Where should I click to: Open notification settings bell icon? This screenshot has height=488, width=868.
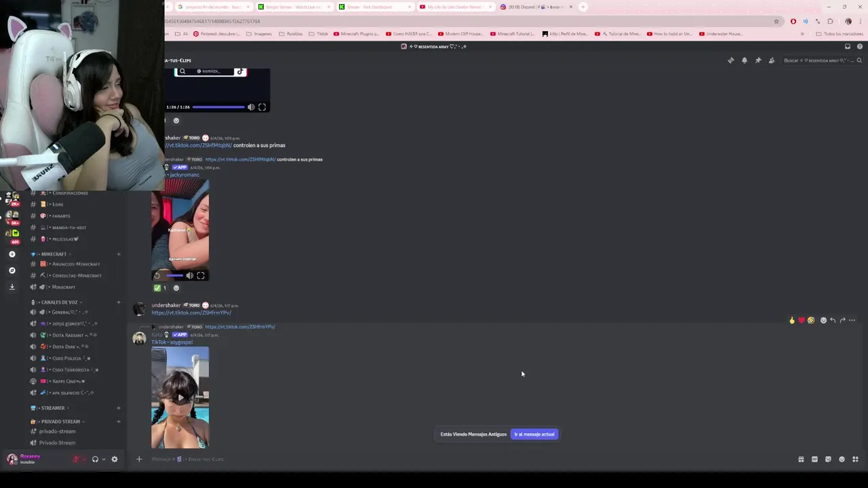pyautogui.click(x=745, y=60)
